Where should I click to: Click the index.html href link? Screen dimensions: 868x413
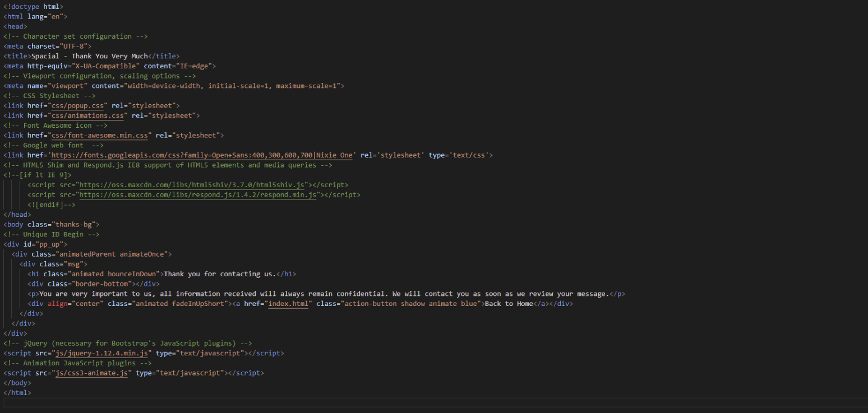[x=288, y=304]
